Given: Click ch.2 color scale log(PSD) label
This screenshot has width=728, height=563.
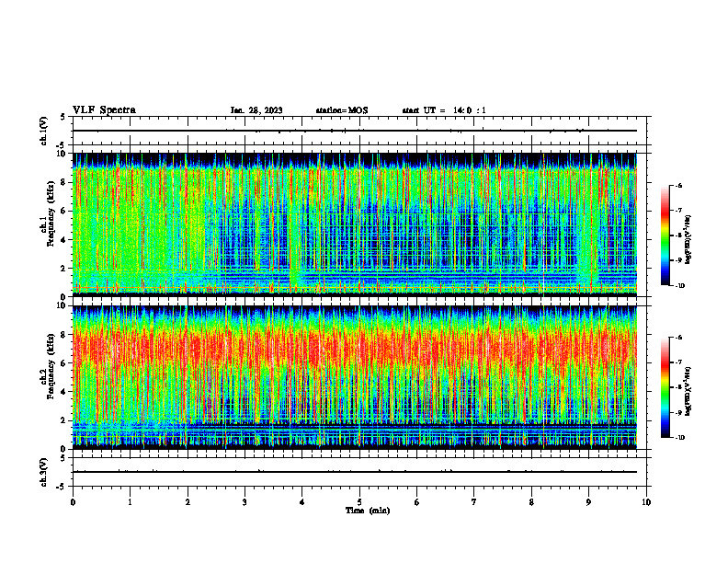Looking at the screenshot, I should click(688, 391).
